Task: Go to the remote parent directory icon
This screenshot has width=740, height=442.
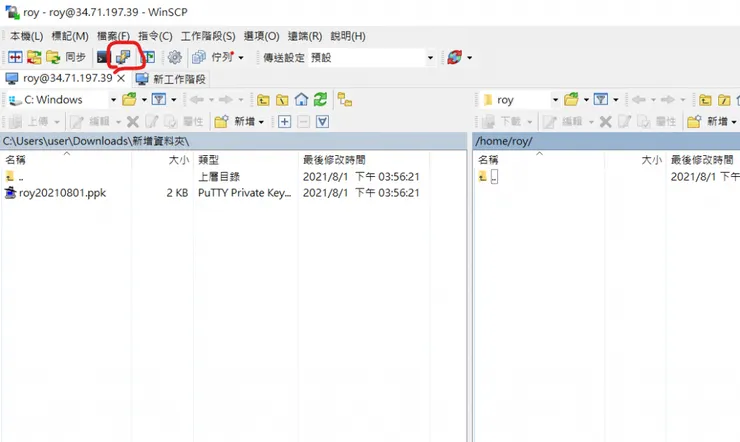Action: pyautogui.click(x=705, y=100)
